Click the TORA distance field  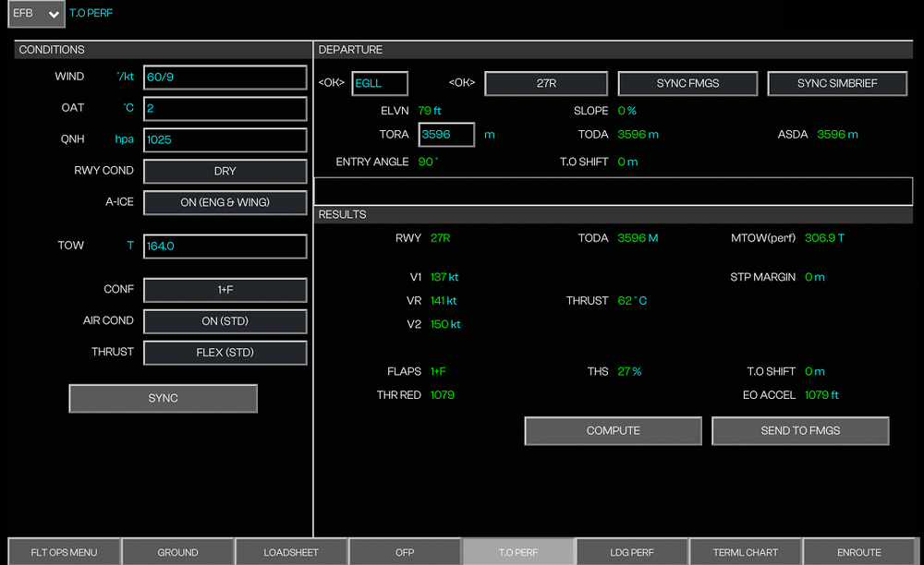[446, 135]
